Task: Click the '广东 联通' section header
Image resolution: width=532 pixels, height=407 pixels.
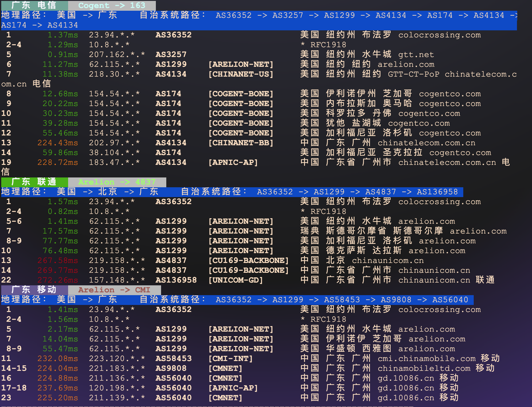Action: click(x=34, y=182)
